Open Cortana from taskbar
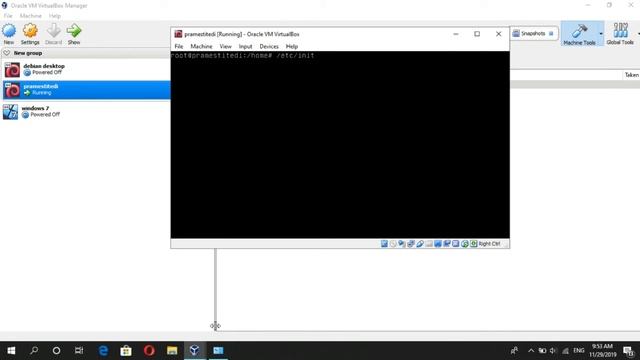This screenshot has height=360, width=640. [x=56, y=351]
